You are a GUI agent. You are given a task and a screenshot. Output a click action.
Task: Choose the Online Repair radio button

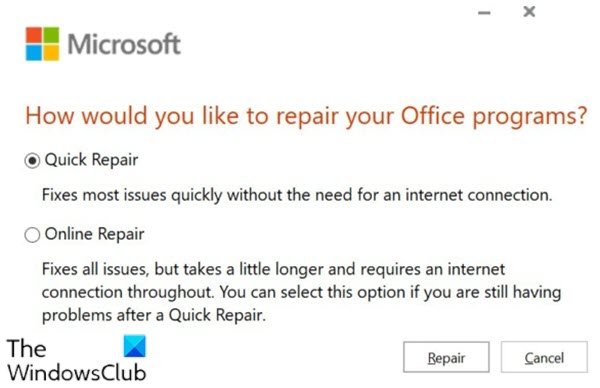[x=32, y=235]
